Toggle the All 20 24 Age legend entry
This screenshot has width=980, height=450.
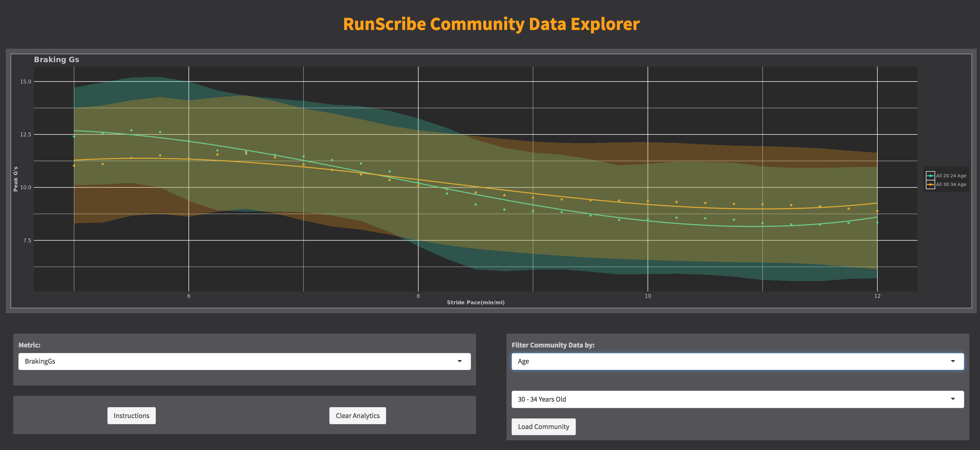pos(946,176)
